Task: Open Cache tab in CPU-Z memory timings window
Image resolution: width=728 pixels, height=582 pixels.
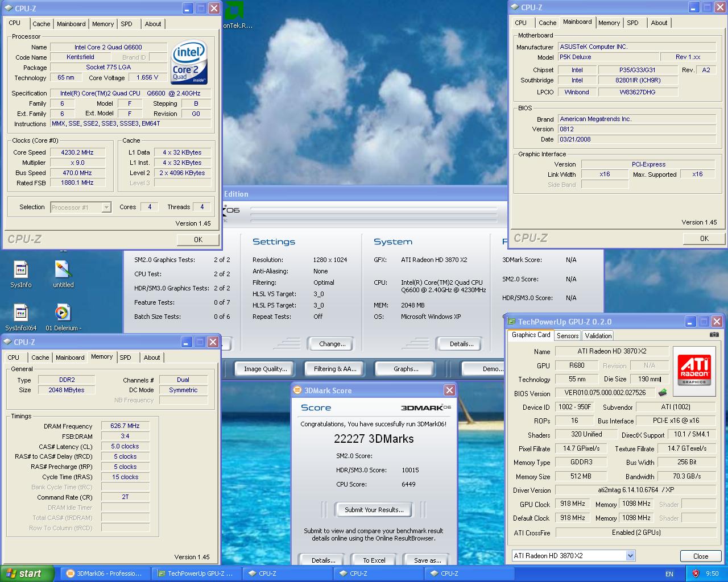Action: pos(40,357)
